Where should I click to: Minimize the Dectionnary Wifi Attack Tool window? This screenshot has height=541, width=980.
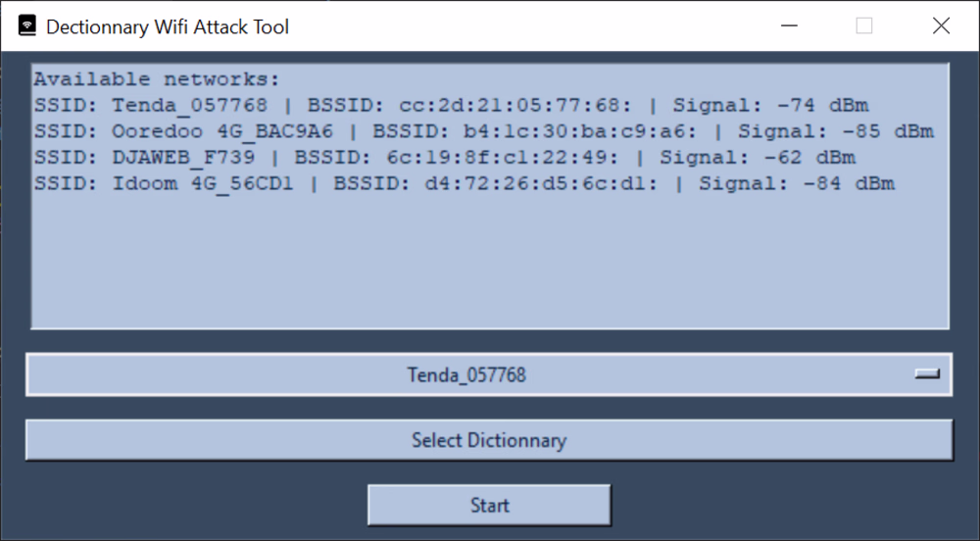click(x=789, y=26)
